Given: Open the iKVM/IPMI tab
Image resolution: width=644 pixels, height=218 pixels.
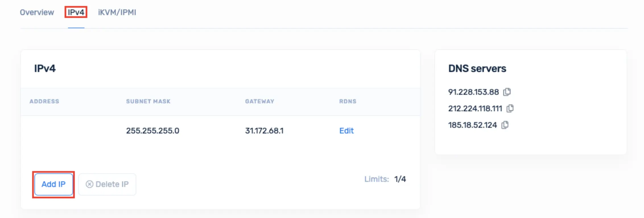Looking at the screenshot, I should [117, 12].
